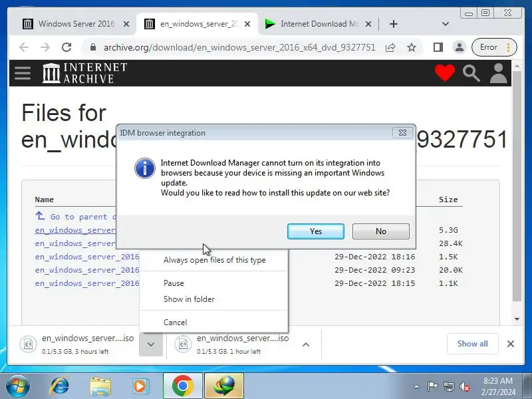Open Internet Archive user account icon
Screen dimensions: 532x399
[498, 73]
